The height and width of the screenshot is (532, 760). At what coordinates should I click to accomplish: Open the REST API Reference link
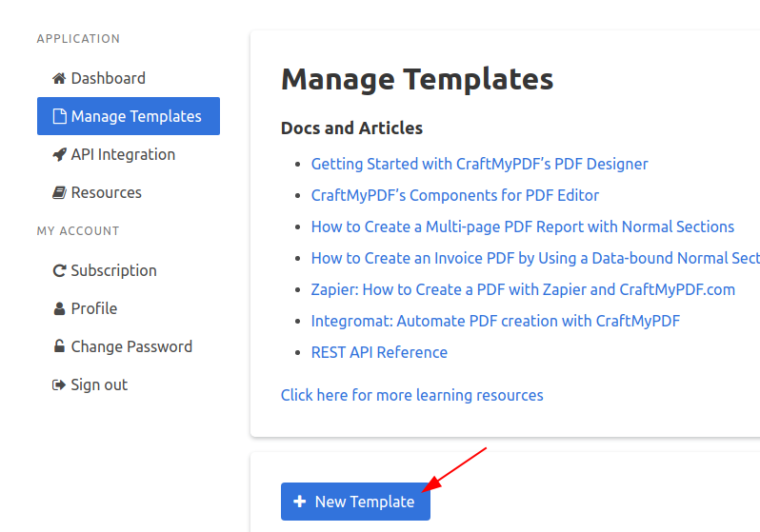coord(379,352)
